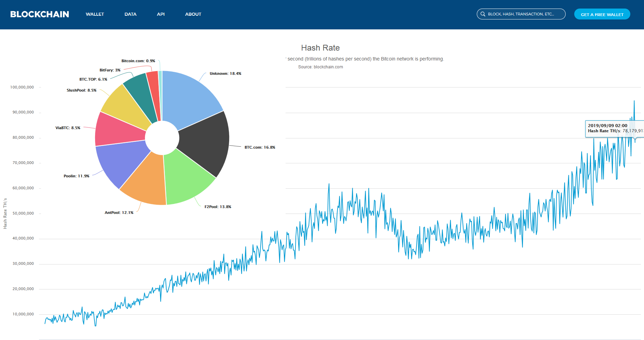The width and height of the screenshot is (644, 340).
Task: Click the 'F2Pool: 13.8%' label
Action: 218,207
